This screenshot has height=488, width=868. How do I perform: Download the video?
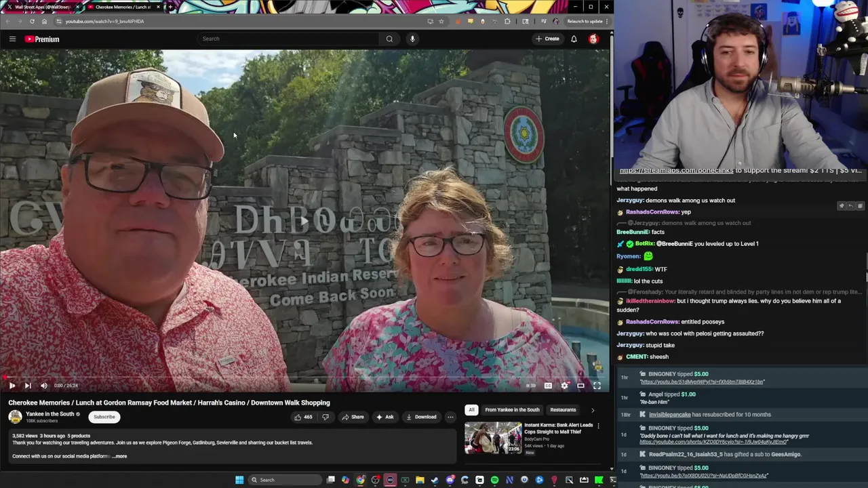point(421,417)
